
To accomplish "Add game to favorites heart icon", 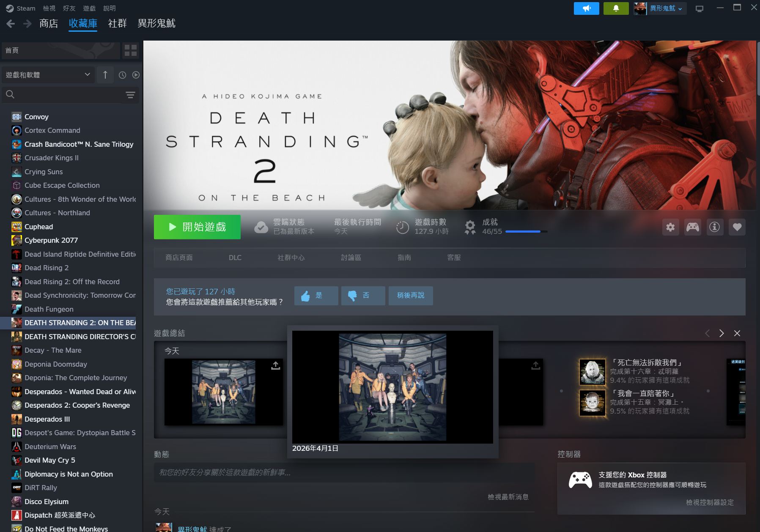I will click(737, 227).
